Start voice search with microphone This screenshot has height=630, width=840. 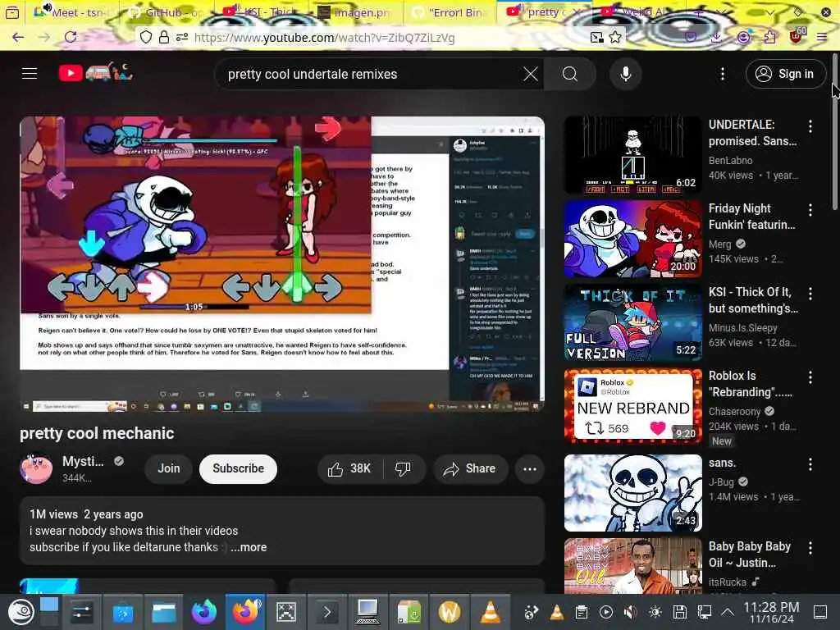coord(625,74)
